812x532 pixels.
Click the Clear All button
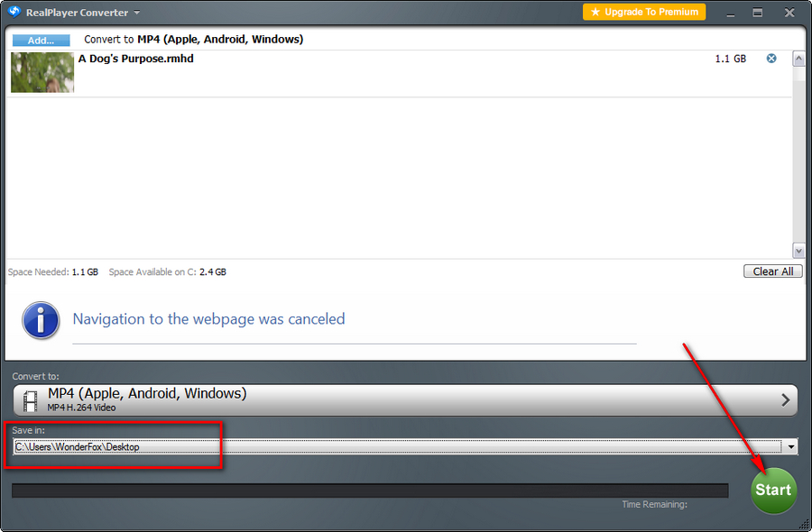point(772,271)
